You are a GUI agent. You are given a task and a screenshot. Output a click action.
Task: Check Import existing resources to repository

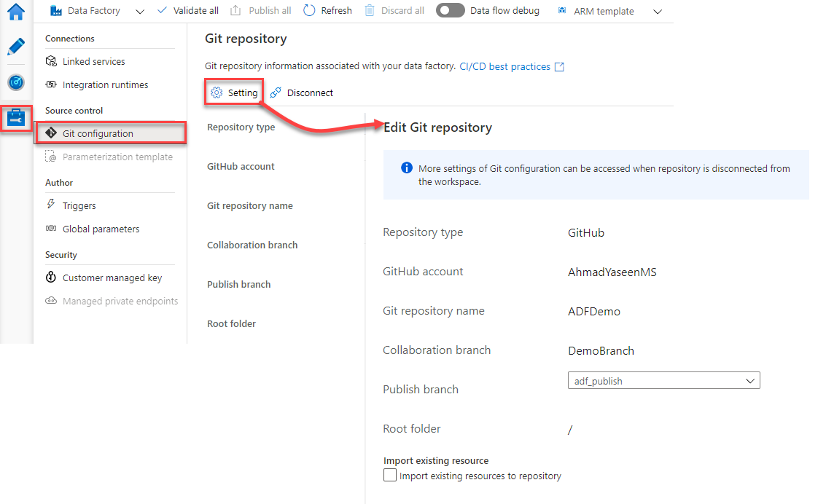click(x=391, y=476)
